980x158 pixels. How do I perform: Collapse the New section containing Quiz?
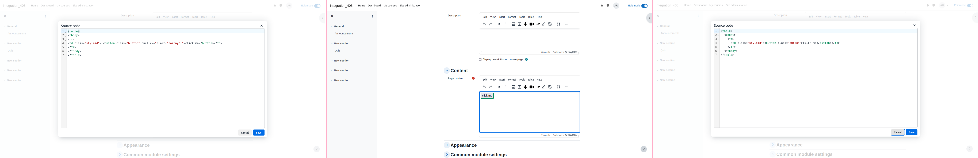331,44
